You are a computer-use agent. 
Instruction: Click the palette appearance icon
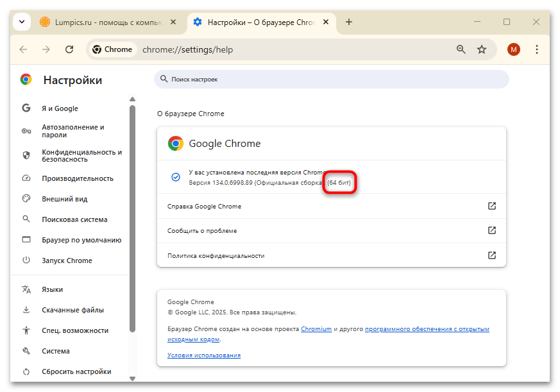[x=26, y=198]
